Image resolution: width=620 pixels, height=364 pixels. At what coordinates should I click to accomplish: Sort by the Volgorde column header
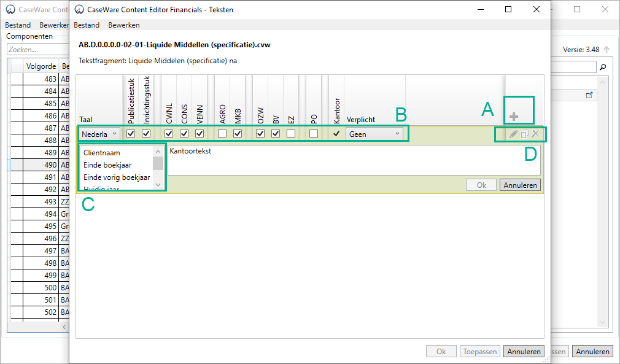[41, 66]
